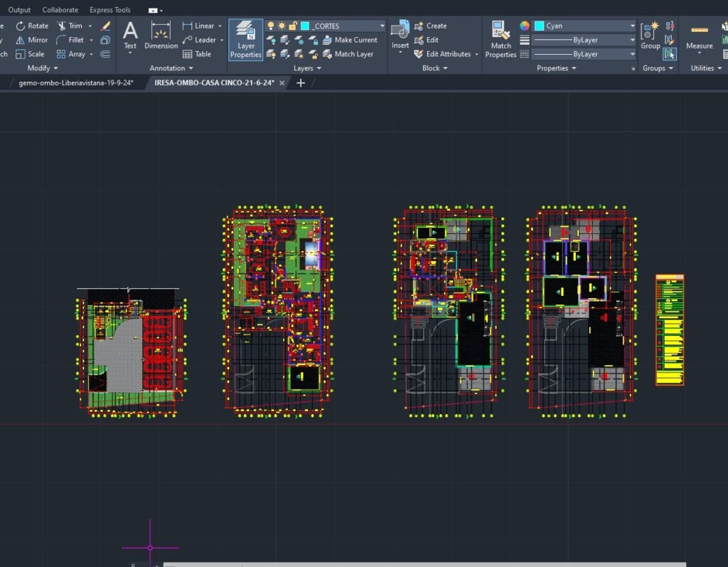Switch to gemo-ombo-Liberiavistana drawing tab
The width and height of the screenshot is (728, 567).
(76, 83)
